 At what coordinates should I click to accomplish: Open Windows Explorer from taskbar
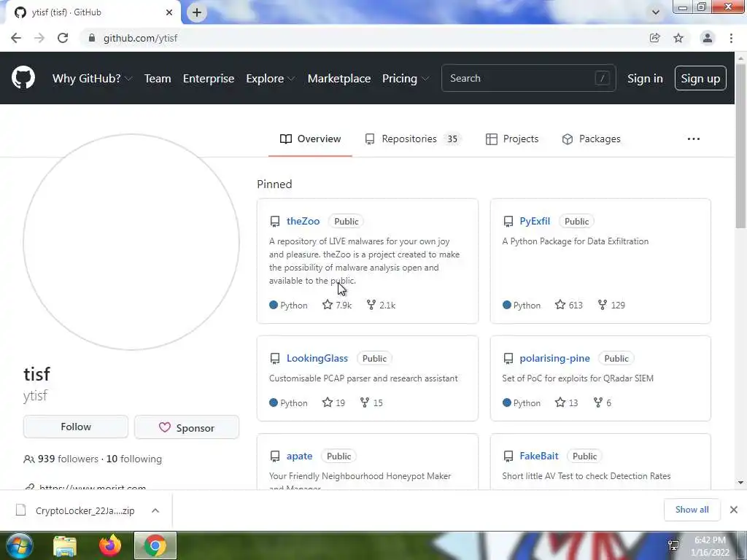click(x=65, y=545)
